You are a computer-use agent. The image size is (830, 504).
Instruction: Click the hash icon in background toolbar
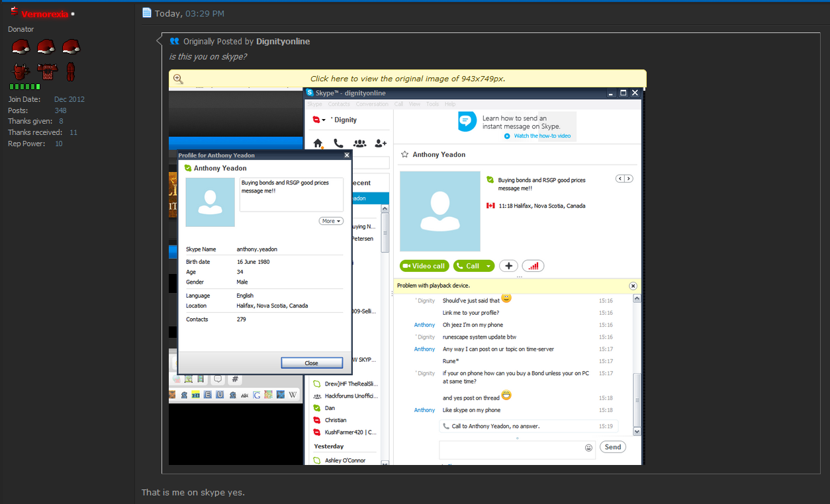tap(234, 380)
